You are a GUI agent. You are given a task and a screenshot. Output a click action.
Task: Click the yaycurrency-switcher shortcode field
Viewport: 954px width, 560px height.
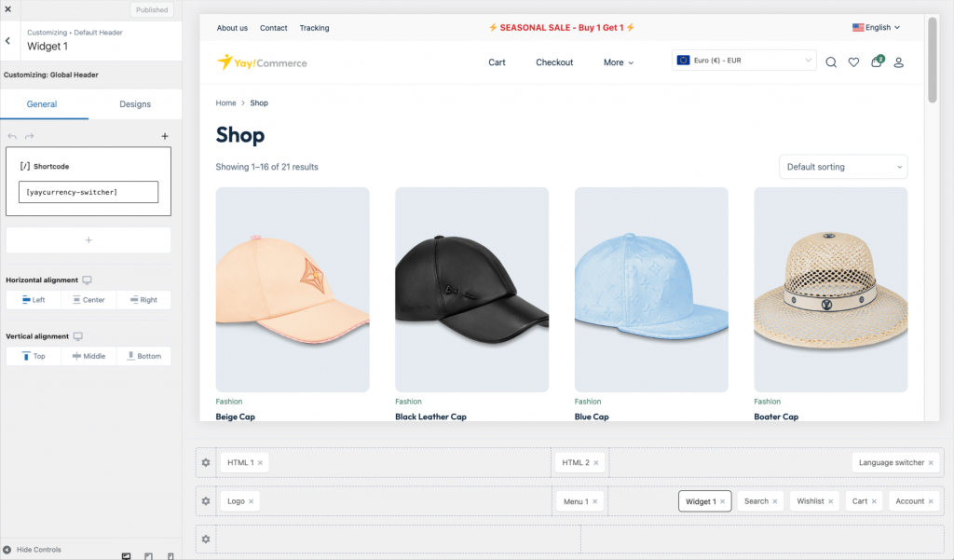coord(89,192)
